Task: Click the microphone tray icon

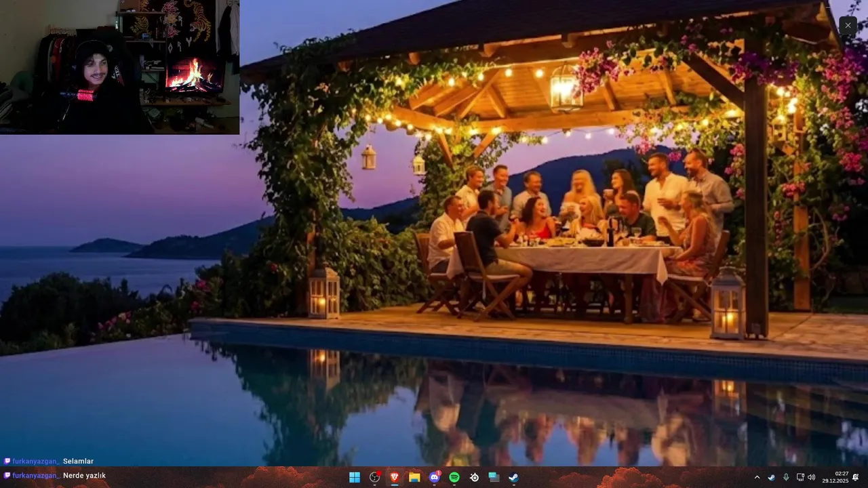Action: [x=786, y=477]
